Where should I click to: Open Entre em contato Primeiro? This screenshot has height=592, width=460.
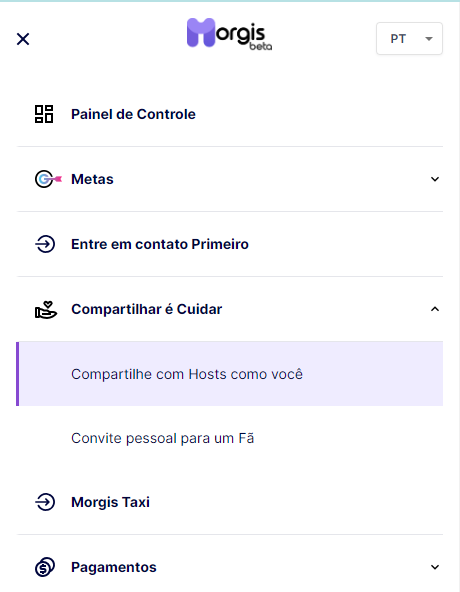[x=230, y=244]
